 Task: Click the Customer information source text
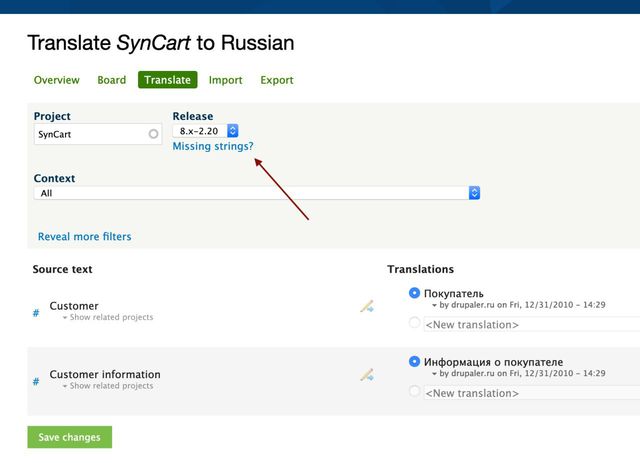[x=105, y=374]
